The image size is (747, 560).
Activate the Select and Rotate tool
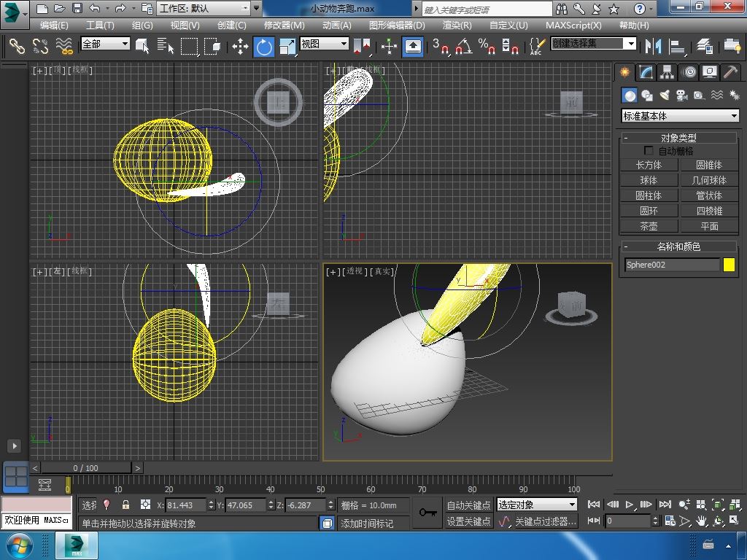pyautogui.click(x=264, y=47)
